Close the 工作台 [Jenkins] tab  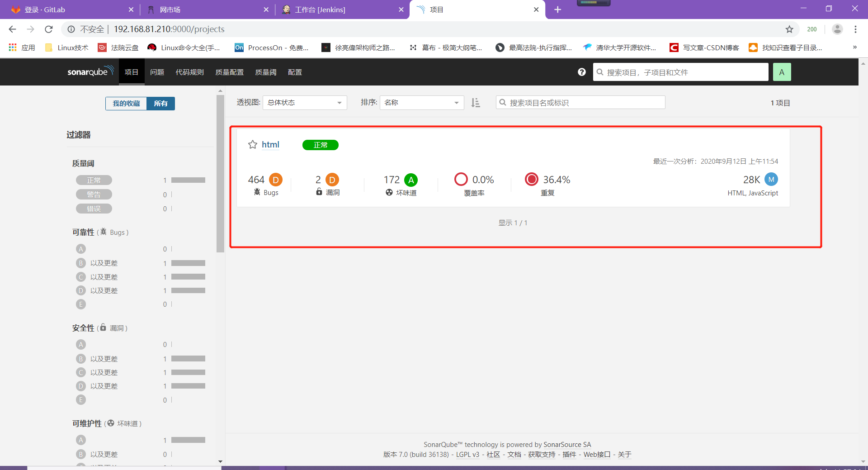[x=401, y=9]
